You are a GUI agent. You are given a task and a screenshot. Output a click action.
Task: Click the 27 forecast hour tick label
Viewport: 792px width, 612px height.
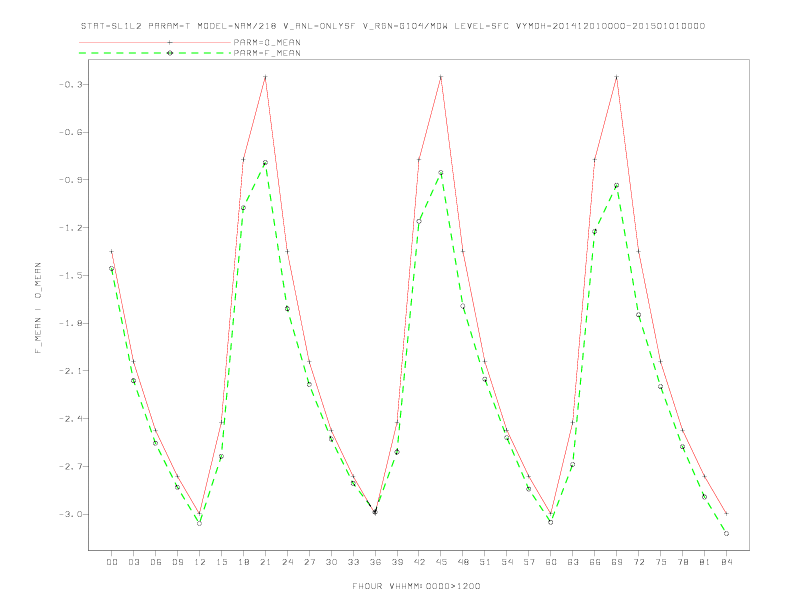coord(309,562)
